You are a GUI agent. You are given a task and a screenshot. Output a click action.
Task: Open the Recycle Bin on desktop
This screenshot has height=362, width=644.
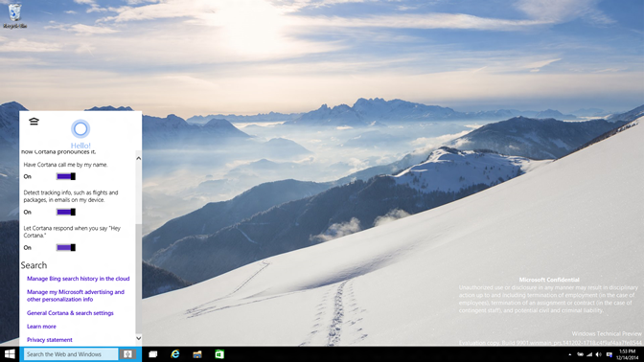point(14,14)
